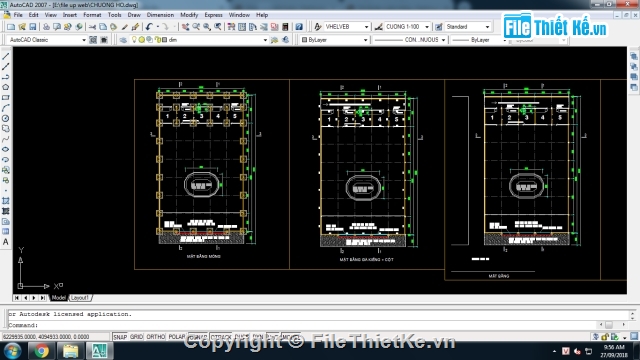Toggle POLAR tracking in status bar
Image resolution: width=640 pixels, height=360 pixels.
pos(177,337)
